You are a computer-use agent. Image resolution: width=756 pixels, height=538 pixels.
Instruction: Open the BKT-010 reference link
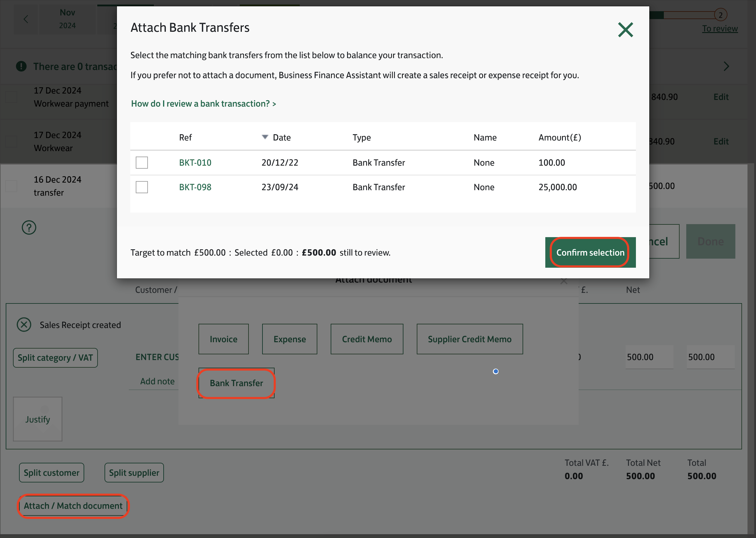coord(195,163)
